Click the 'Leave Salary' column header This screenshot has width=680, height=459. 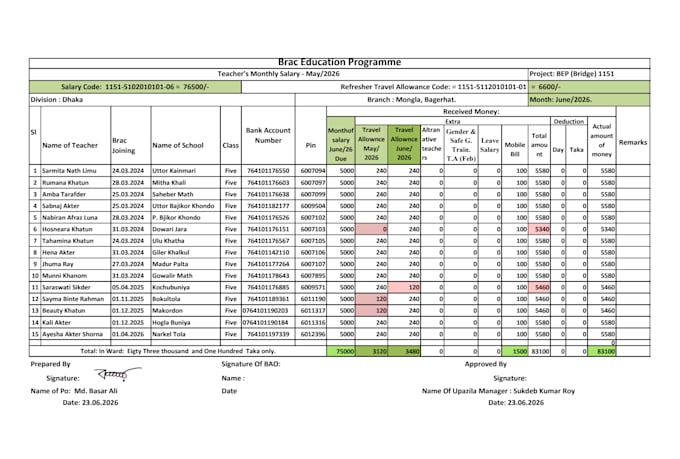[490, 145]
